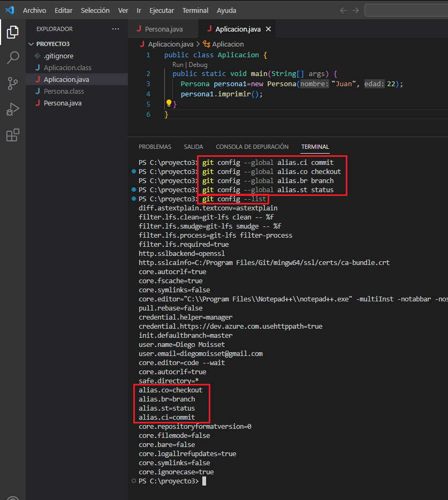Image resolution: width=448 pixels, height=500 pixels.
Task: Click the Go Back arrow
Action: click(344, 11)
